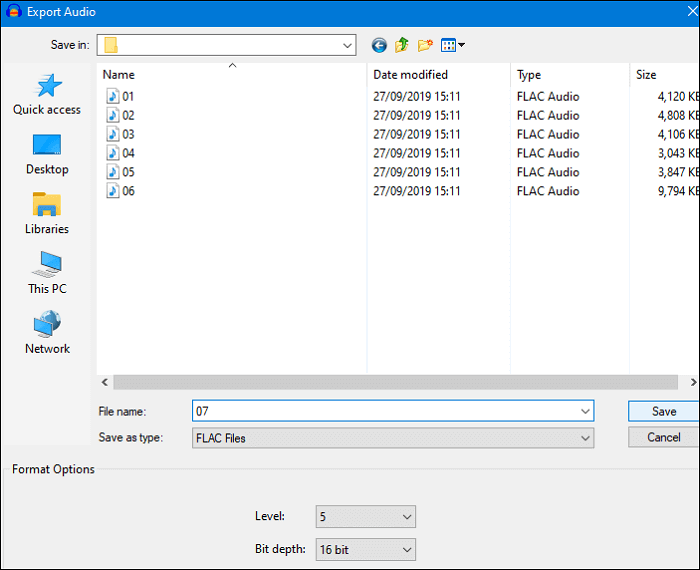Open Quick access in sidebar
This screenshot has height=570, width=700.
coord(47,95)
